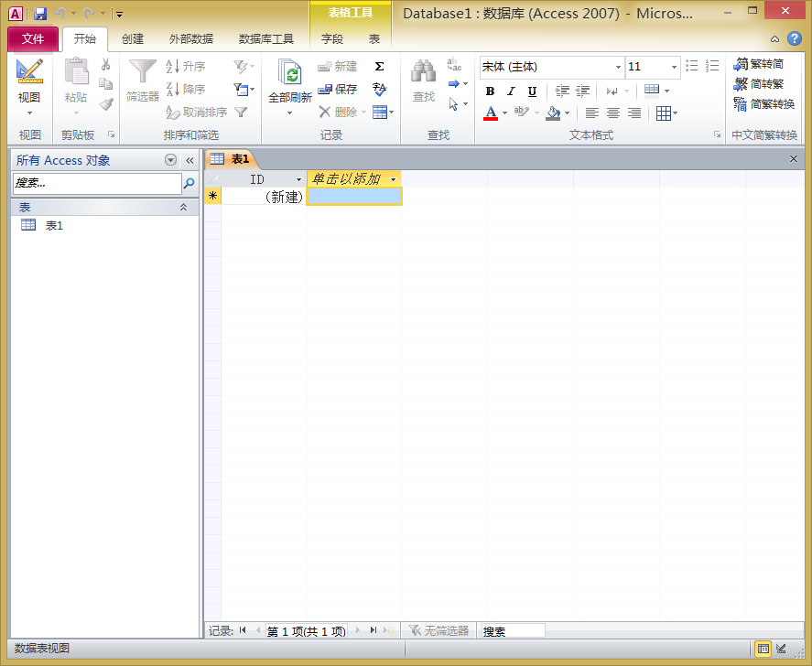Image resolution: width=812 pixels, height=666 pixels.
Task: Toggle italic formatting
Action: pos(511,91)
